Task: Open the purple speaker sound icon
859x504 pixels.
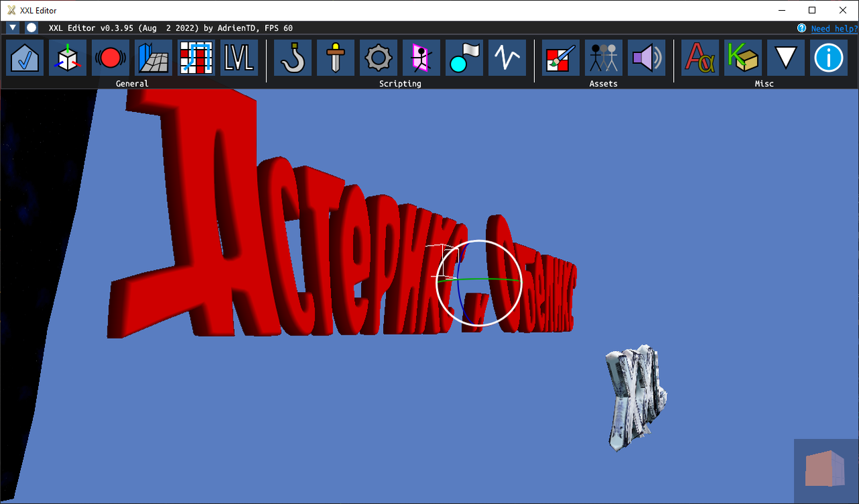Action: (x=647, y=58)
